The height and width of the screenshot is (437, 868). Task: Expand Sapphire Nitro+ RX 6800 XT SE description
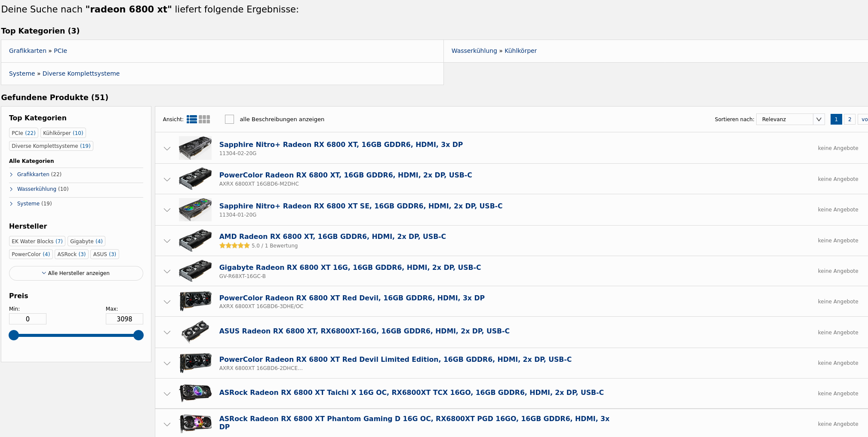(x=167, y=210)
